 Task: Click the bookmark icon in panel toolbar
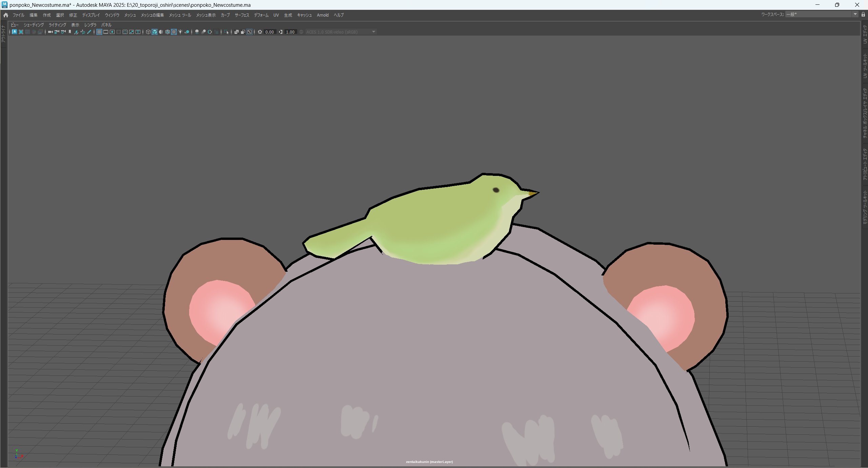(x=70, y=32)
